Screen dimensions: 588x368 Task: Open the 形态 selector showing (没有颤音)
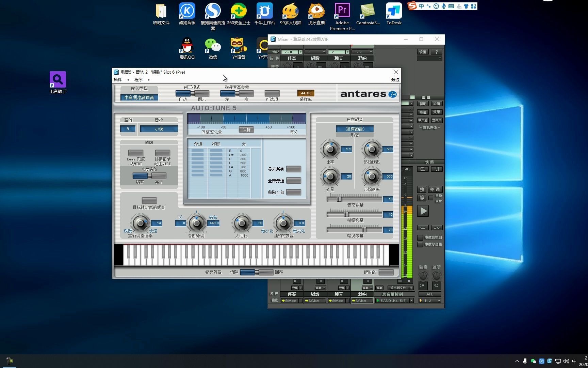[x=355, y=129]
